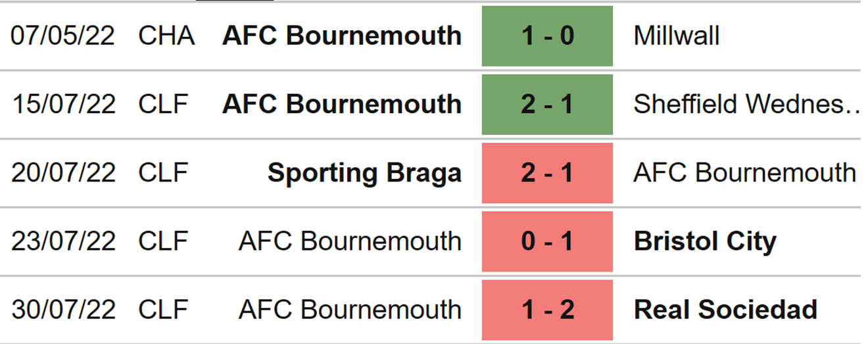Select the 23/07/22 match date
The width and height of the screenshot is (868, 344).
coord(62,241)
